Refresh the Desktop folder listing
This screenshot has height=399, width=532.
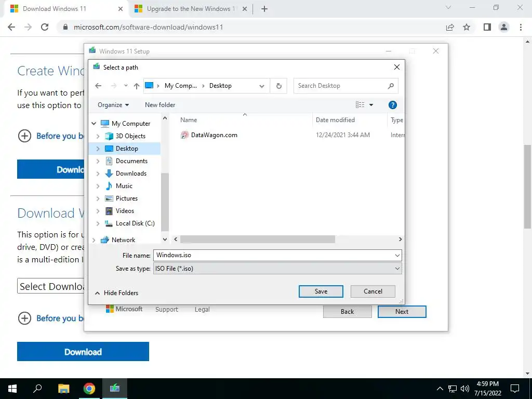pos(278,86)
